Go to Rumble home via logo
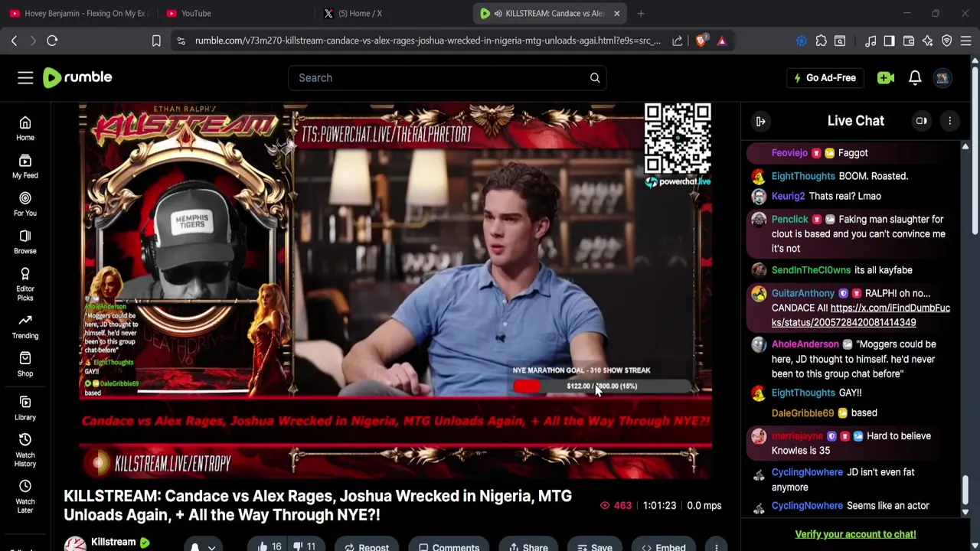 coord(77,77)
